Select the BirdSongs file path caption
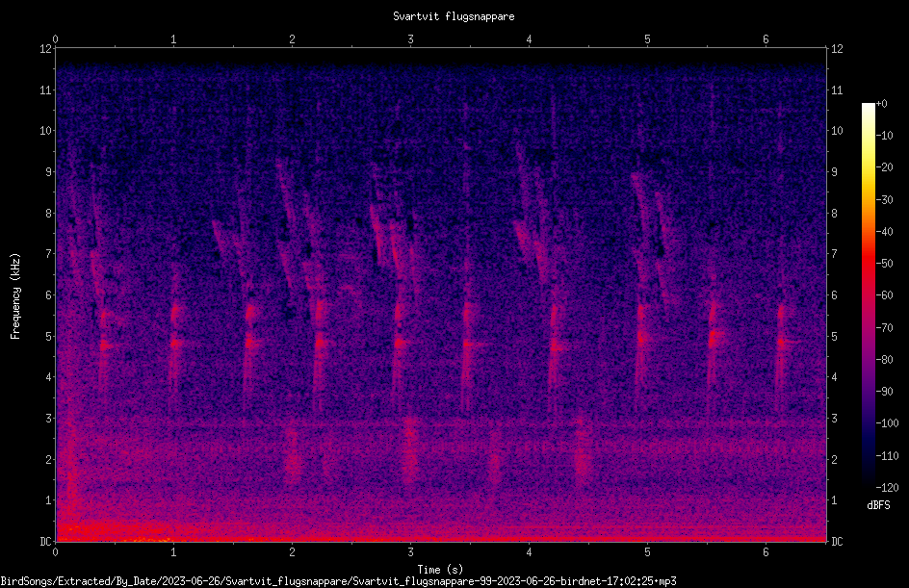Viewport: 909px width, 588px height. [339, 581]
